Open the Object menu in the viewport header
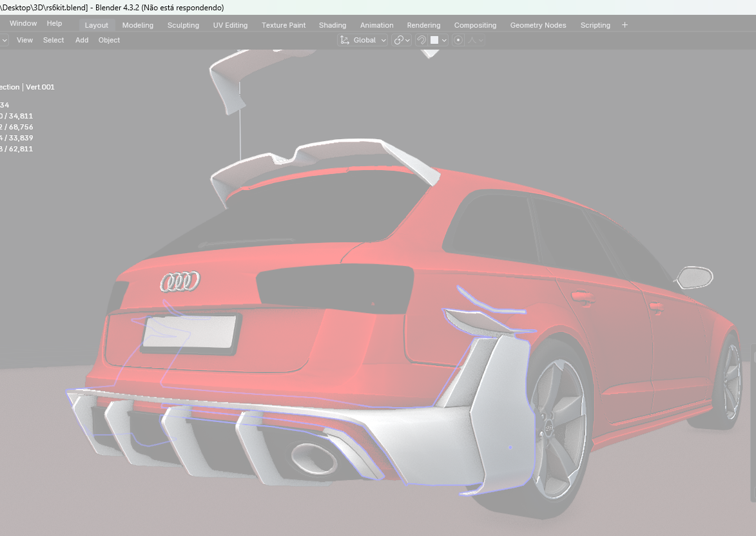The image size is (756, 536). click(109, 40)
